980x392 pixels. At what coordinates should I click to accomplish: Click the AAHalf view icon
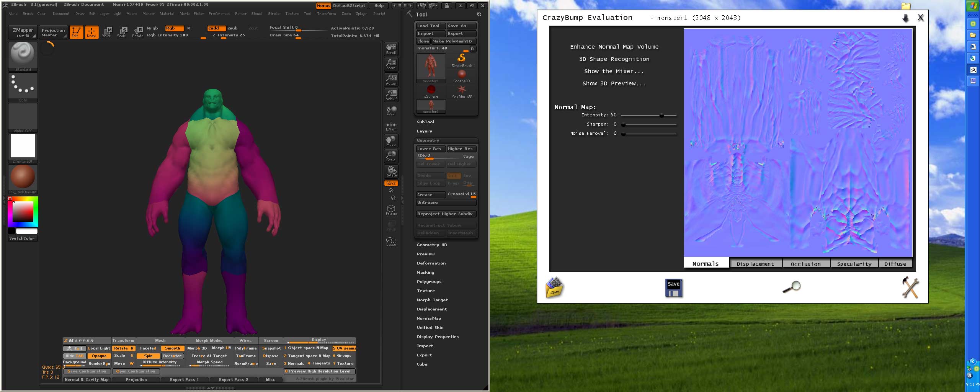(391, 95)
